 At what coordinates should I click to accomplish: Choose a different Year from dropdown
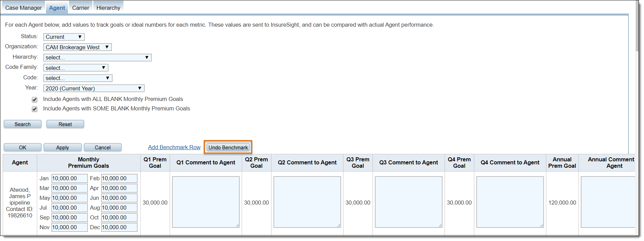coord(94,88)
